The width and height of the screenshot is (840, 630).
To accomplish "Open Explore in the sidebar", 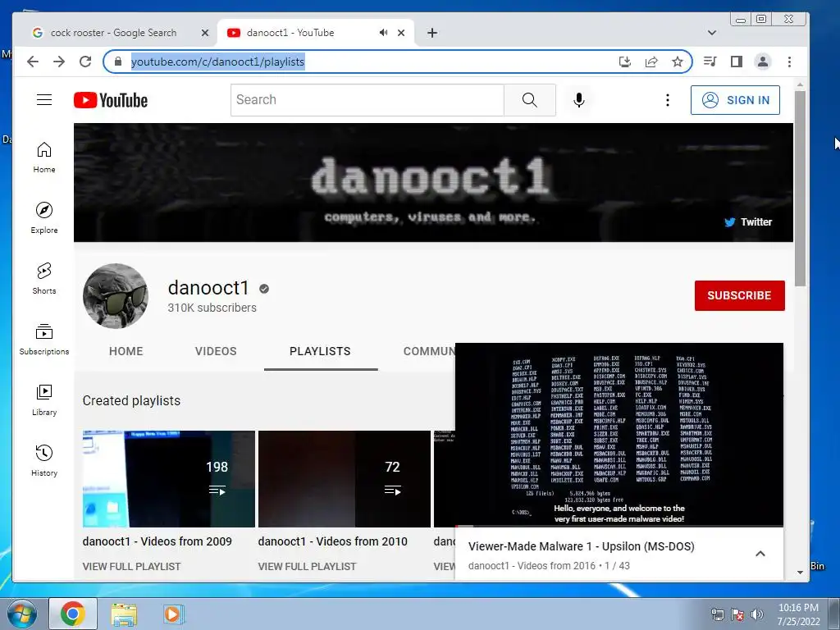I will (x=44, y=218).
